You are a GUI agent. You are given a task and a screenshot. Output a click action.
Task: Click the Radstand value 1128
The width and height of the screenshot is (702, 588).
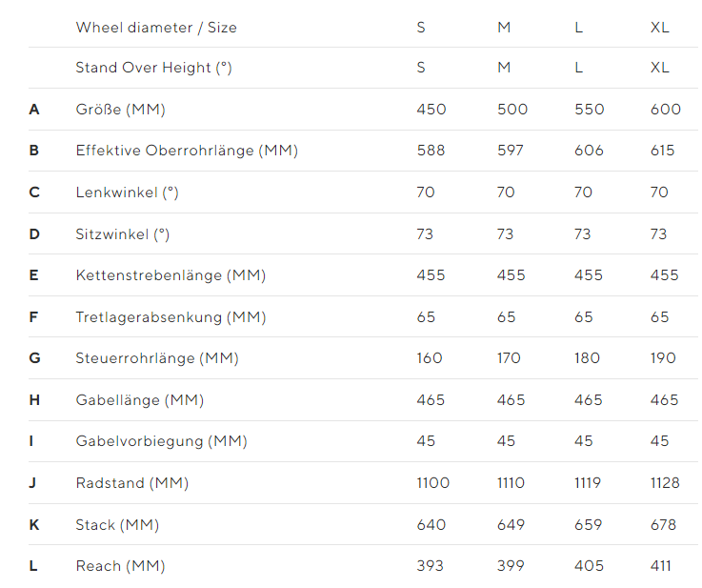click(665, 483)
